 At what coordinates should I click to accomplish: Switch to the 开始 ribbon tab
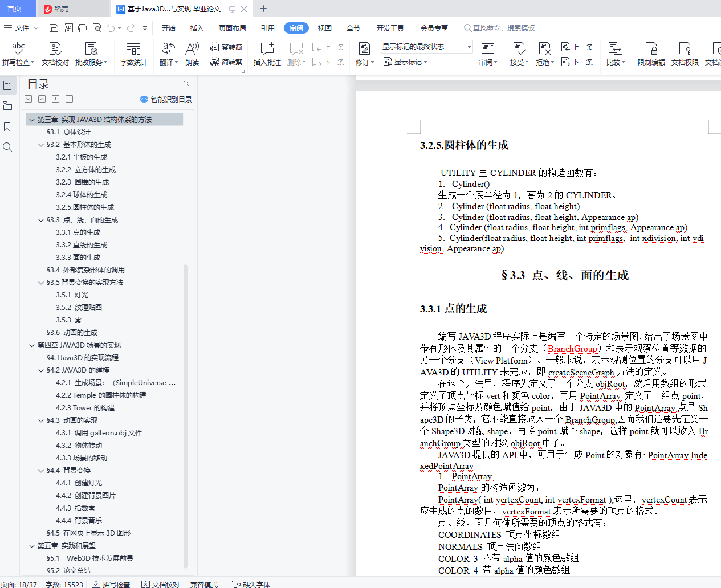[169, 28]
